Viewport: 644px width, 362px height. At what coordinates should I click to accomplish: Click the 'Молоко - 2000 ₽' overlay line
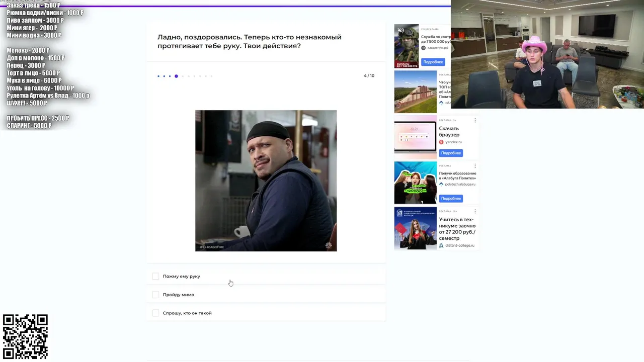(x=28, y=50)
